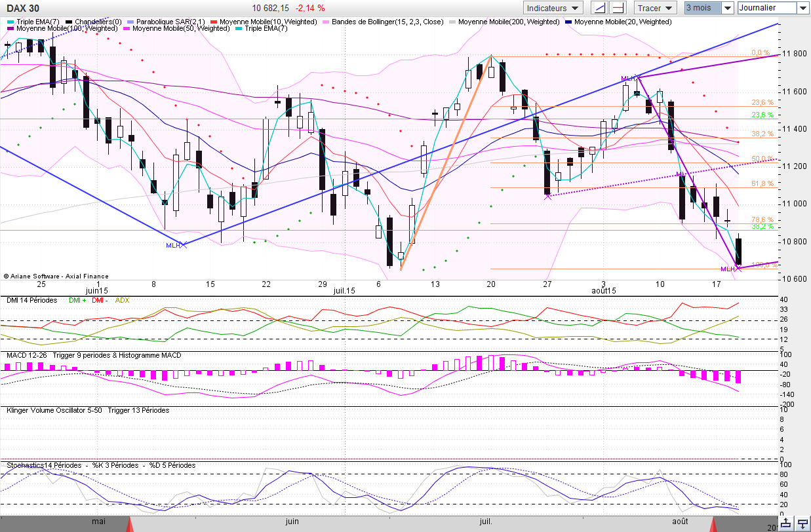811x532 pixels.
Task: Click the juin15 date axis label
Action: (97, 290)
